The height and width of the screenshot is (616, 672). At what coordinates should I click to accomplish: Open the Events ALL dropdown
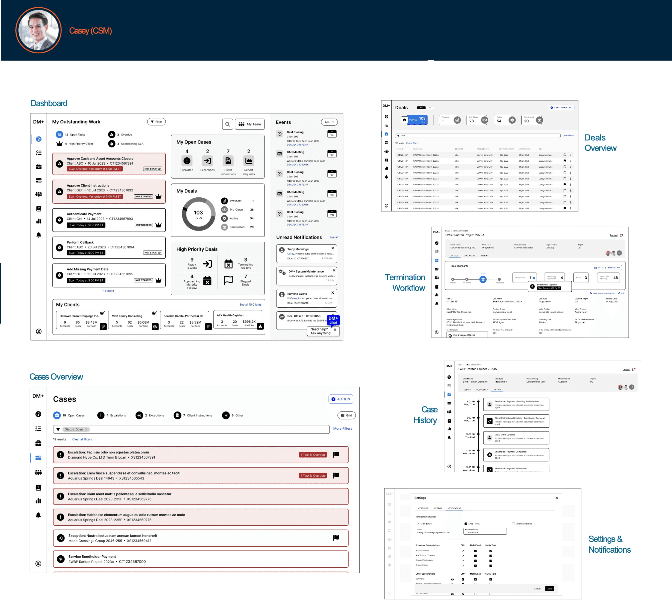329,122
